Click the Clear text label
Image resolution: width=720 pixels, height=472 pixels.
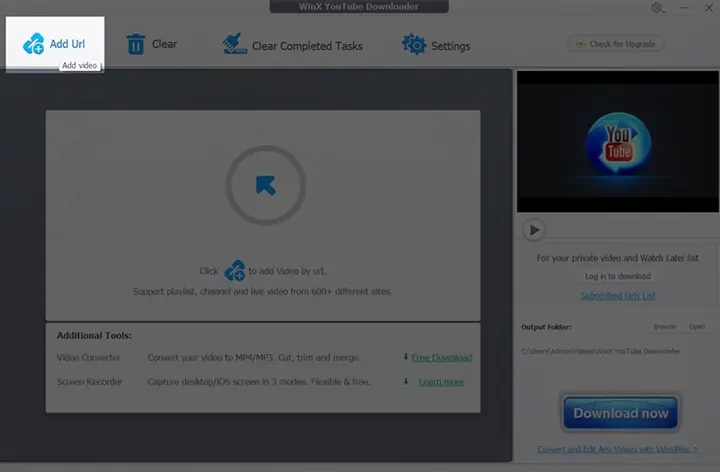(x=164, y=44)
